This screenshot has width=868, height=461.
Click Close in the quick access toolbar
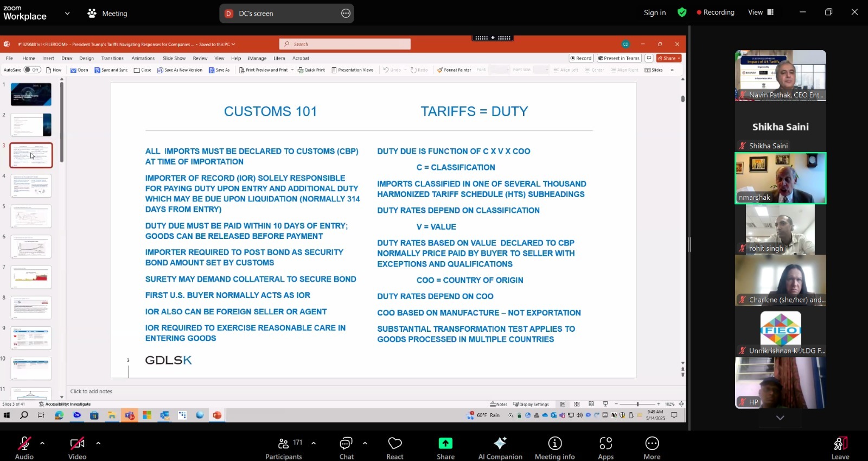coord(143,70)
